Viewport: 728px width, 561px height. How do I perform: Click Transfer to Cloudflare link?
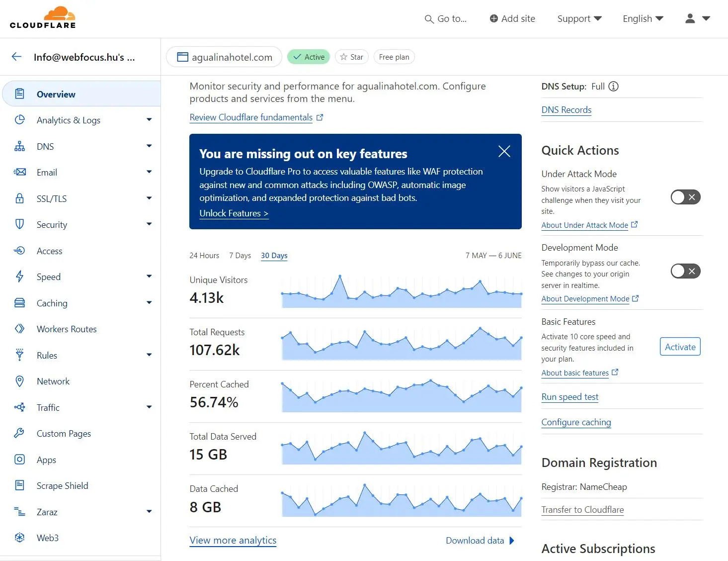tap(582, 510)
